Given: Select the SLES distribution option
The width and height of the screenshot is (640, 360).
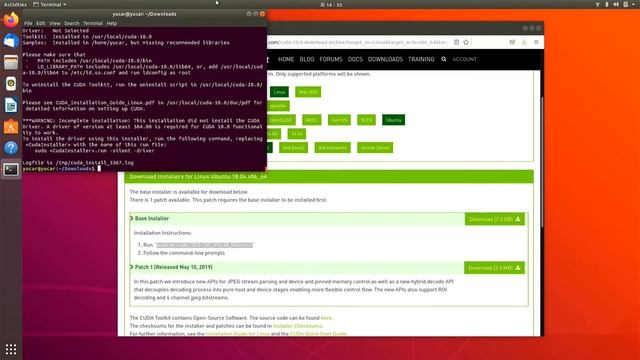Looking at the screenshot, I should tap(367, 120).
